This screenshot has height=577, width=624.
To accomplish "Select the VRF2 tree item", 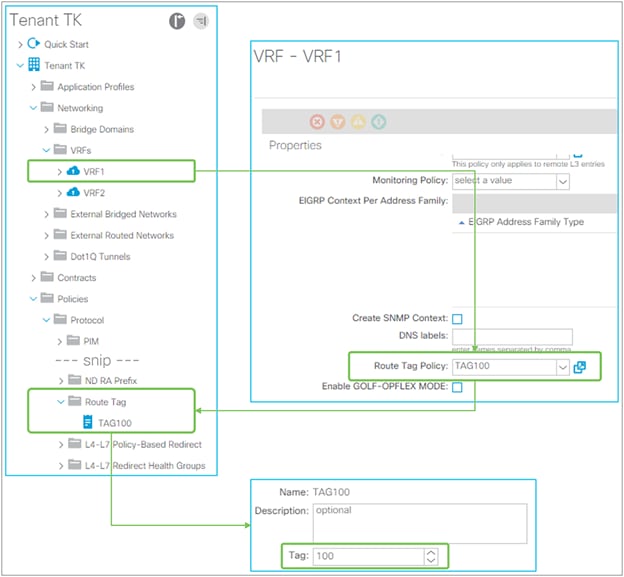I will (94, 193).
